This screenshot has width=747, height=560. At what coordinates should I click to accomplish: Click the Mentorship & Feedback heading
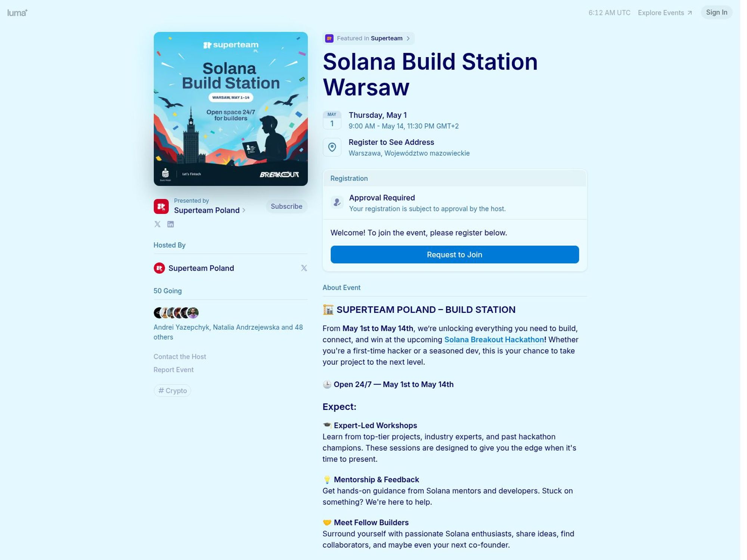(376, 480)
